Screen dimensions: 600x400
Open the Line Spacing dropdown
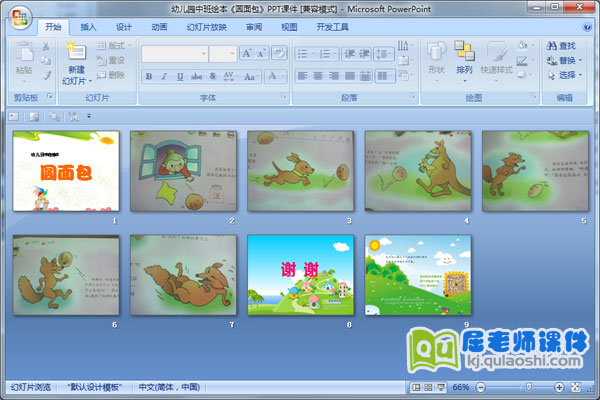click(x=383, y=54)
